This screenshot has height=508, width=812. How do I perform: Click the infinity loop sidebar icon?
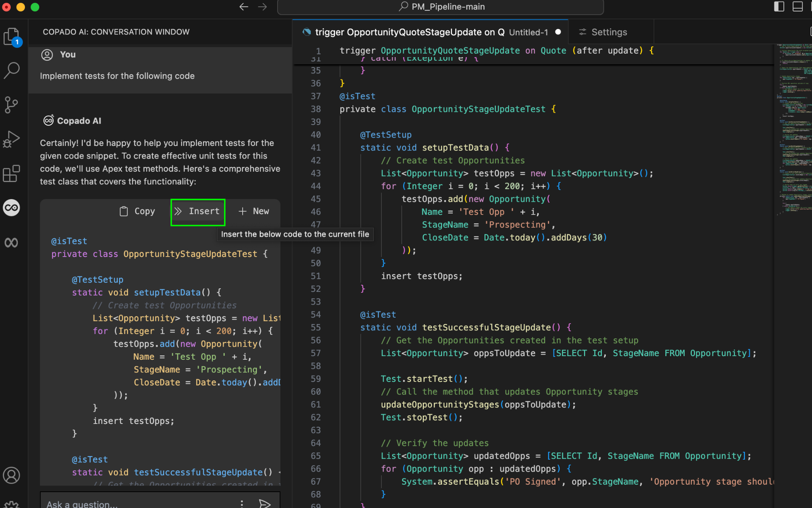click(x=11, y=242)
